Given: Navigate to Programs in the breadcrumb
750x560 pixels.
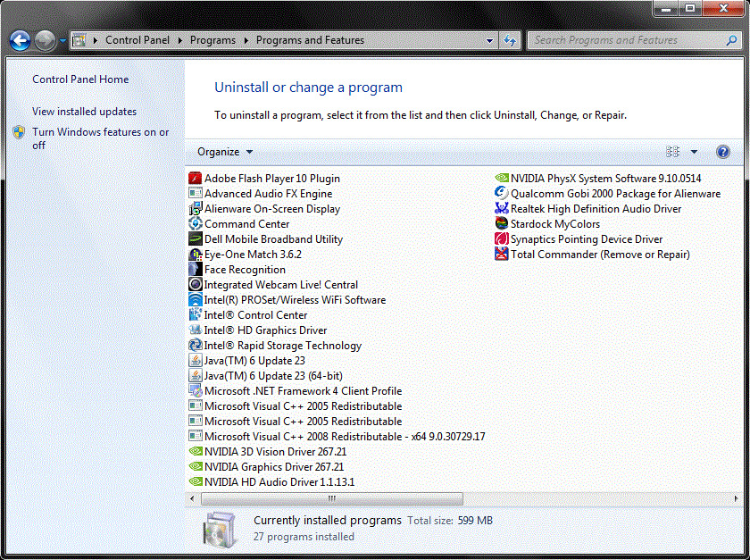Looking at the screenshot, I should [x=212, y=40].
